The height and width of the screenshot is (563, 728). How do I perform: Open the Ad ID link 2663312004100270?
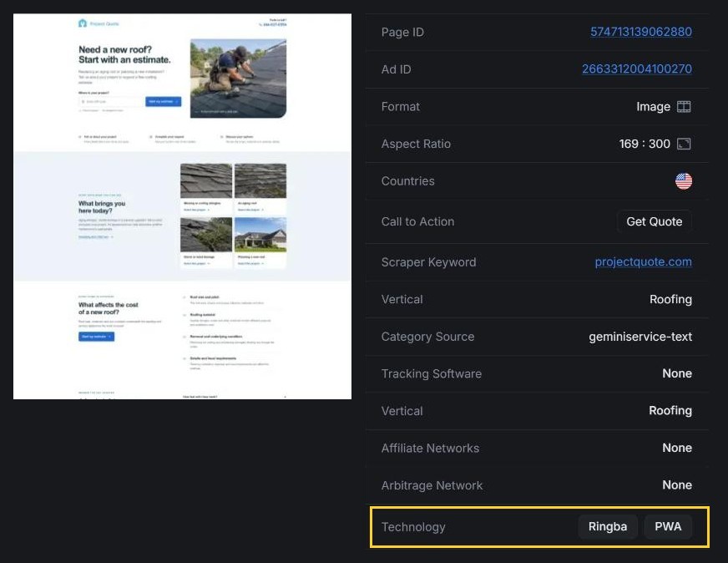[637, 68]
